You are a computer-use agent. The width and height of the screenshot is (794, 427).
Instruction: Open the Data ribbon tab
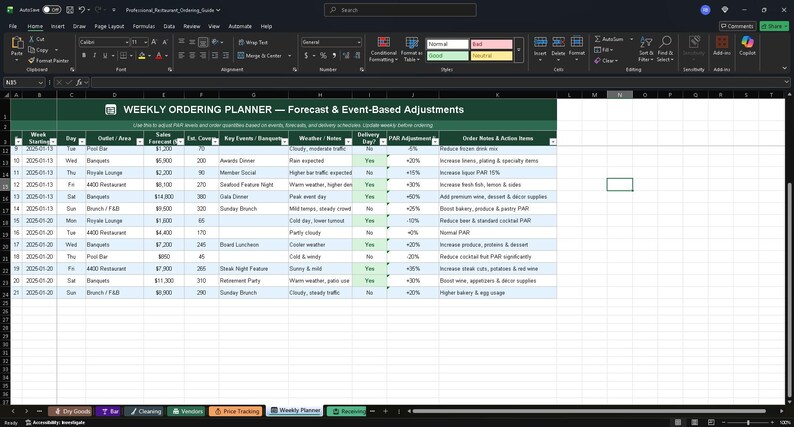pyautogui.click(x=169, y=26)
